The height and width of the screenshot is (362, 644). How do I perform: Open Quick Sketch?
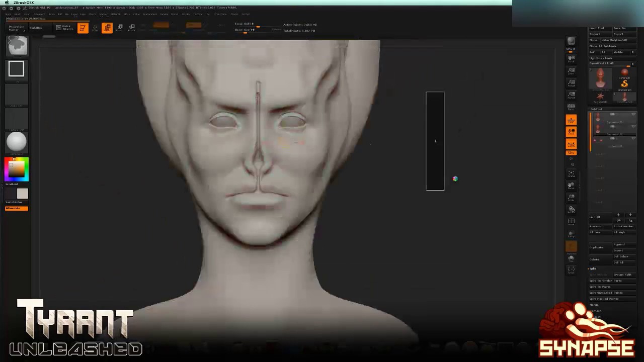point(64,28)
